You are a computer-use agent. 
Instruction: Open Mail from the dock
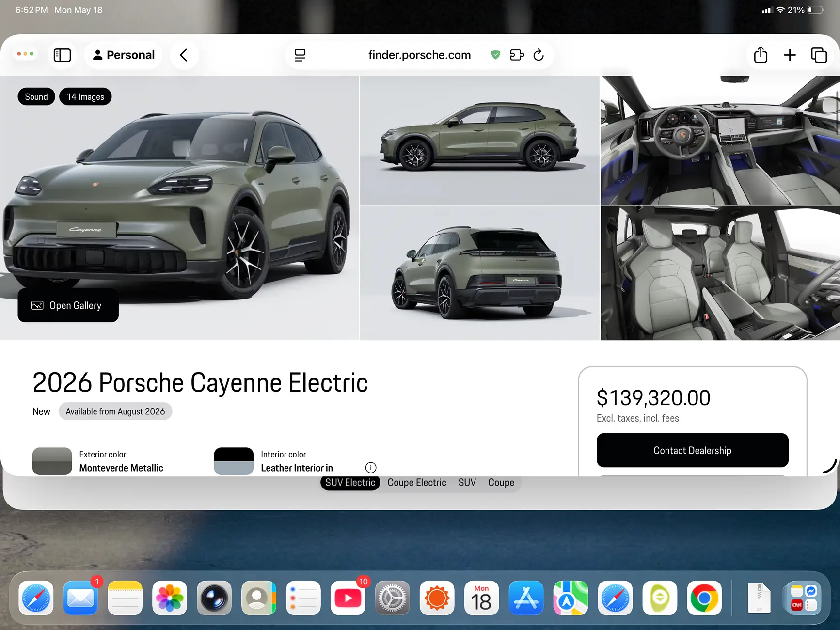(x=80, y=598)
